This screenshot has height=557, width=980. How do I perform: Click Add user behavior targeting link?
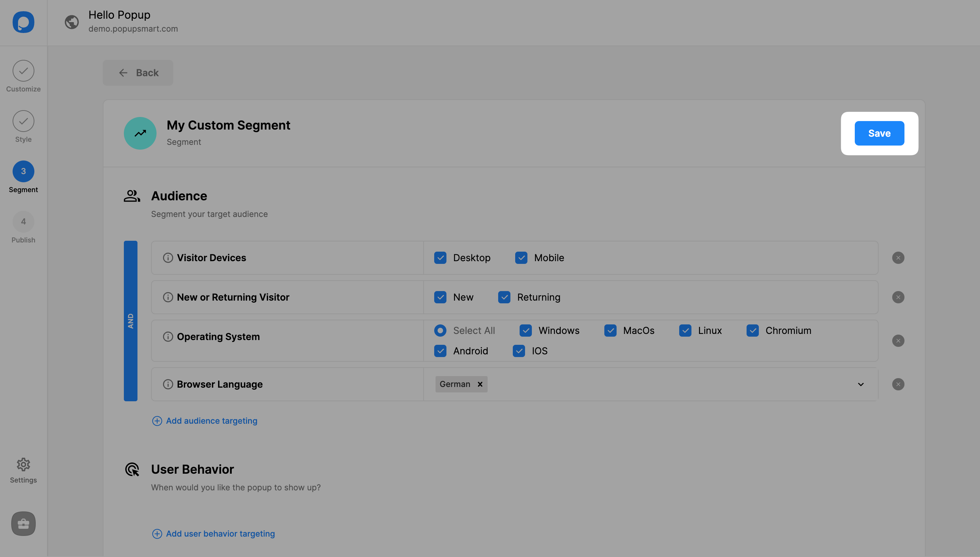220,534
